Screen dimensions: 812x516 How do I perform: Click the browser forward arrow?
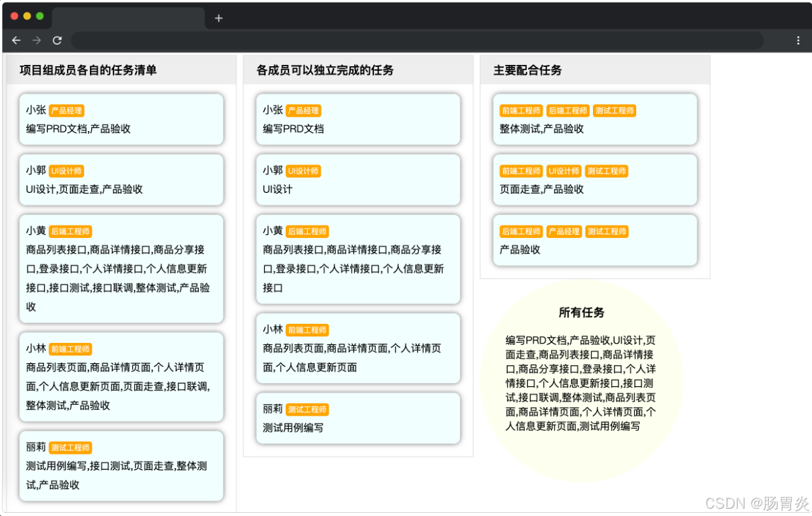[37, 41]
